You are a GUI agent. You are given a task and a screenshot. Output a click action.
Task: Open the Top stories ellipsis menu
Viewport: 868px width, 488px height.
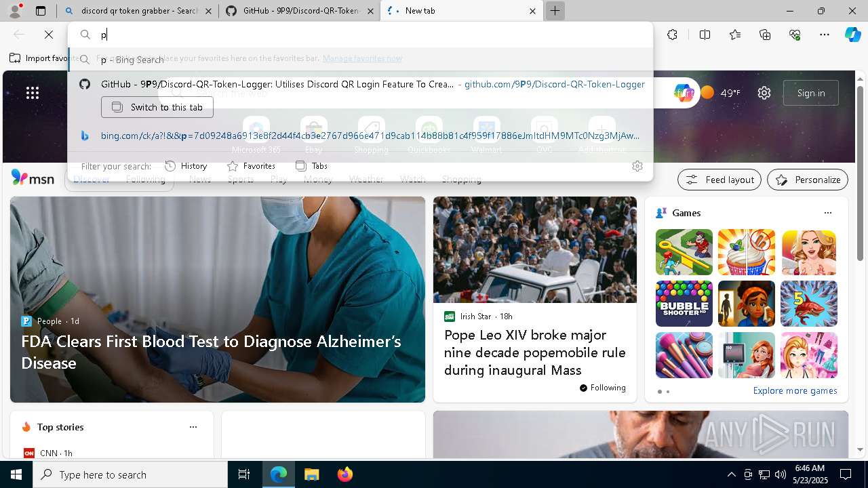pos(193,427)
